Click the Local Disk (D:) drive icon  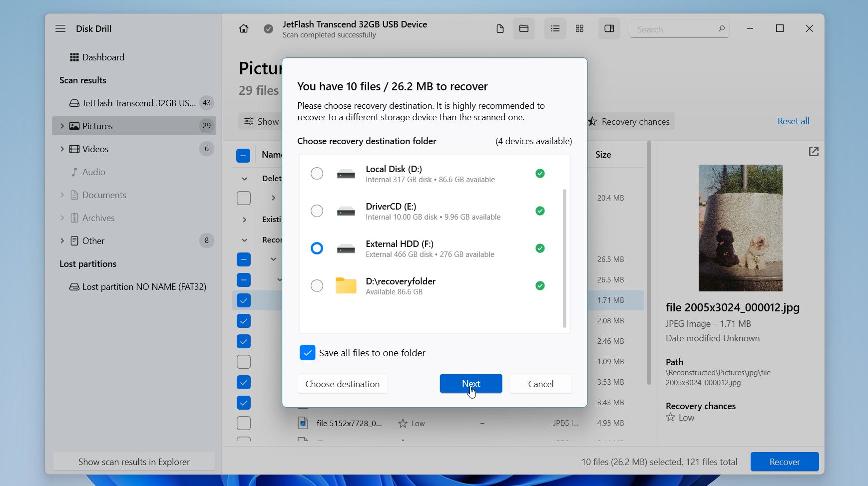coord(346,174)
